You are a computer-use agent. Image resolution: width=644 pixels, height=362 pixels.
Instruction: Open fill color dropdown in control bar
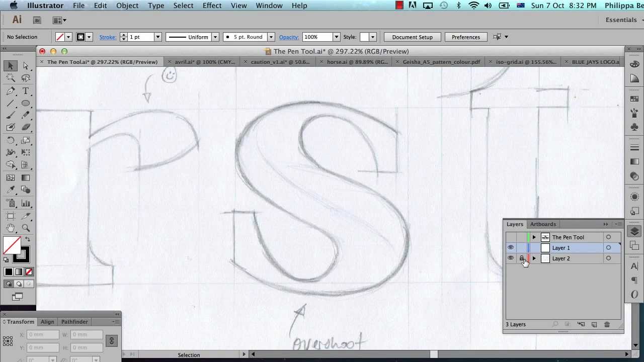pyautogui.click(x=68, y=37)
